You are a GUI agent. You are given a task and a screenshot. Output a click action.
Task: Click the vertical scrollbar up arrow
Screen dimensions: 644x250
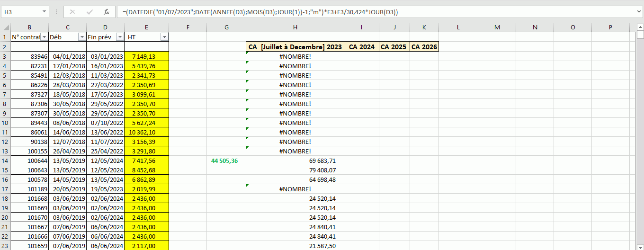point(640,35)
